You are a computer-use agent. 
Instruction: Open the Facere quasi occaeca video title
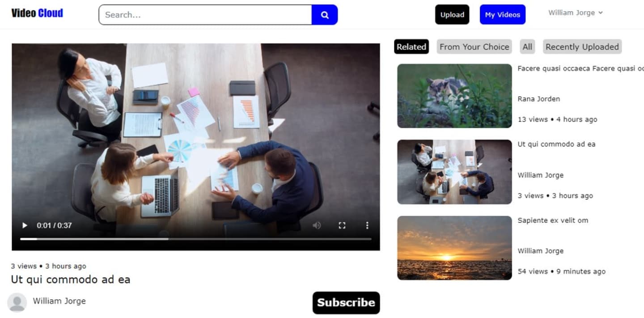coord(580,68)
